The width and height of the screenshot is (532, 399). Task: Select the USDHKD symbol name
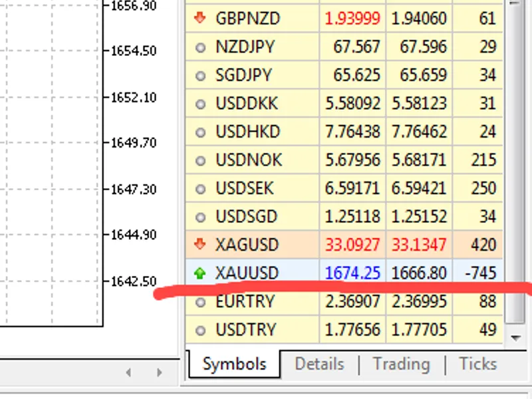247,132
